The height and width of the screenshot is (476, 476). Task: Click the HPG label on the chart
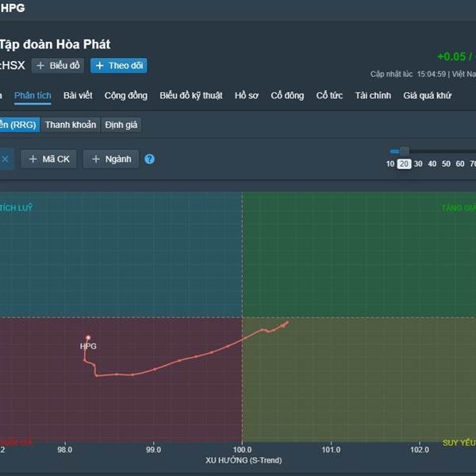pyautogui.click(x=88, y=346)
